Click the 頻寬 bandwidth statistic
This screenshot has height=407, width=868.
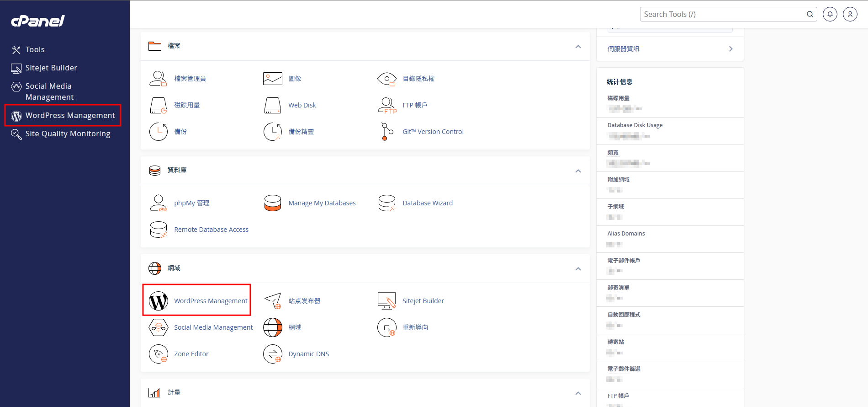[613, 153]
